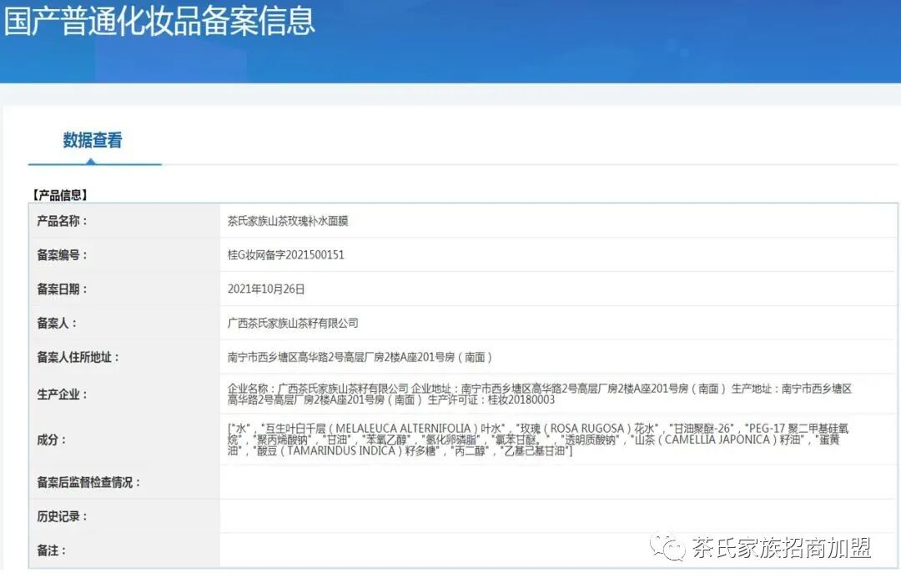Click the 历史记录 label

click(x=62, y=516)
